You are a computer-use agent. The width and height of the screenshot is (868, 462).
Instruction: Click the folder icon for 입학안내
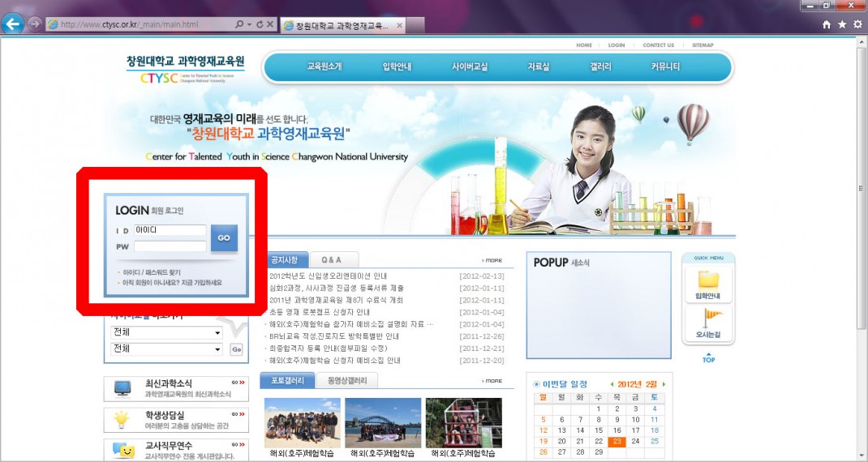(x=708, y=280)
